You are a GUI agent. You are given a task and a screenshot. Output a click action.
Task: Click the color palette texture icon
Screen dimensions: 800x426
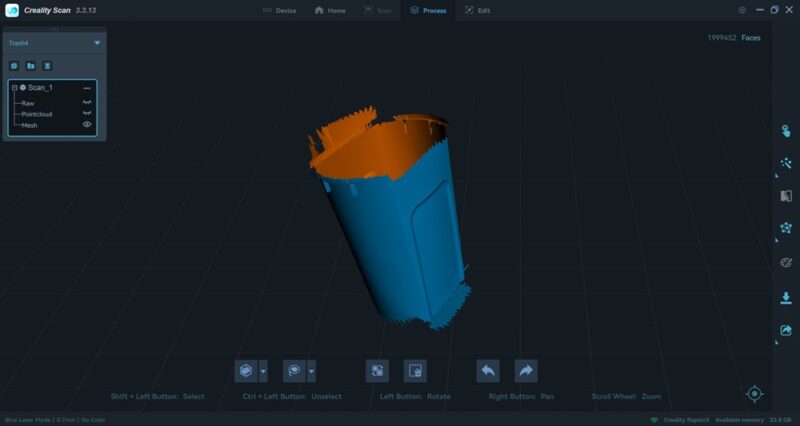coord(786,263)
